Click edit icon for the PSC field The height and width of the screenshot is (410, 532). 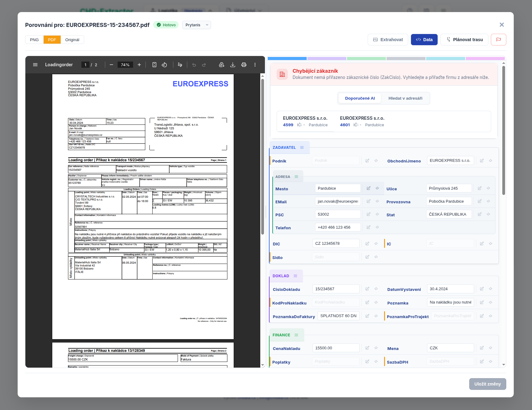369,214
